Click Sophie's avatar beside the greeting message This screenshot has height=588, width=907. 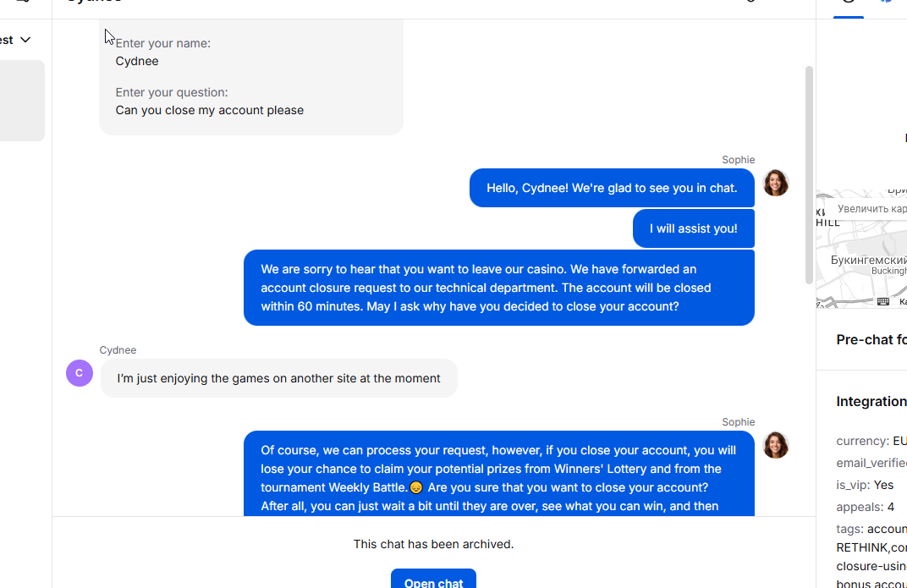point(776,183)
